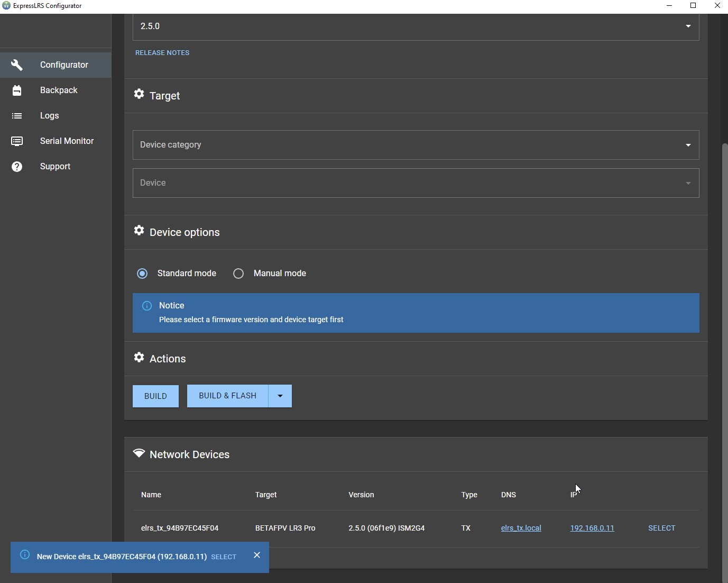Viewport: 728px width, 583px height.
Task: Click Select in the network device row
Action: click(x=662, y=528)
